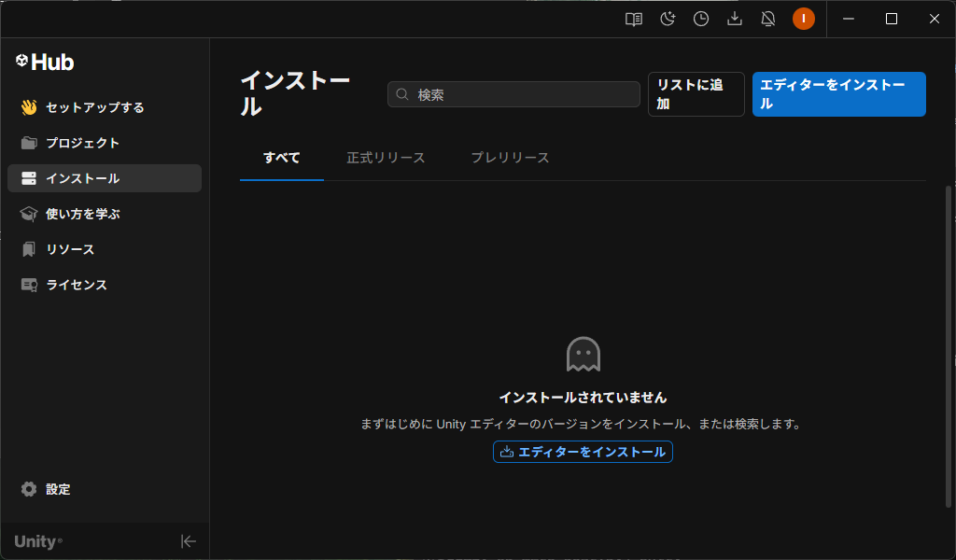This screenshot has width=956, height=560.
Task: Collapse the sidebar with the arrow icon
Action: 188,541
